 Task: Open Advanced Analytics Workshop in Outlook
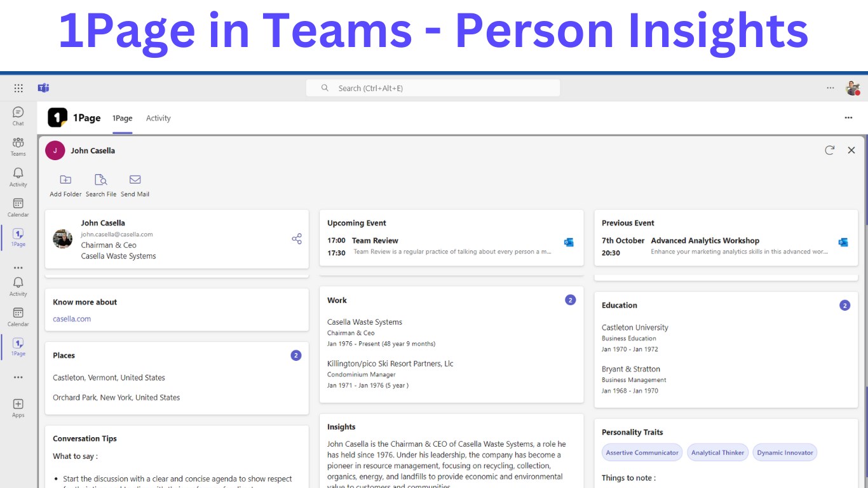pos(843,242)
